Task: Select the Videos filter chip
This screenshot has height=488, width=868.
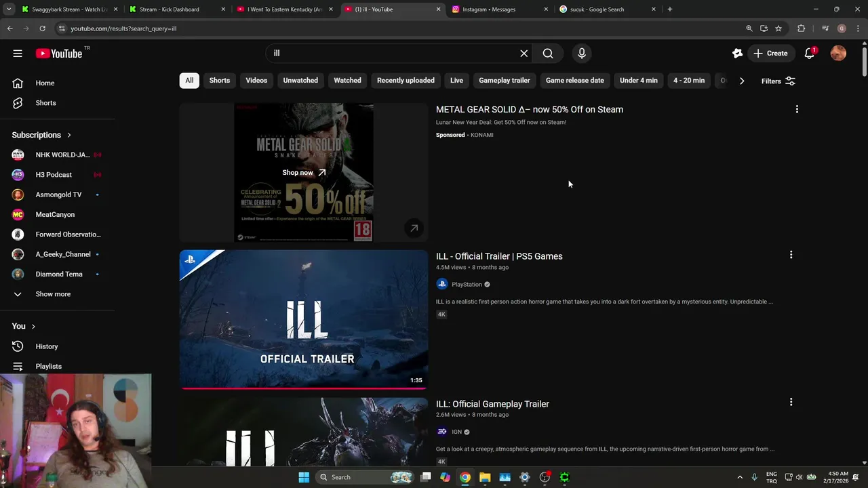Action: 256,80
